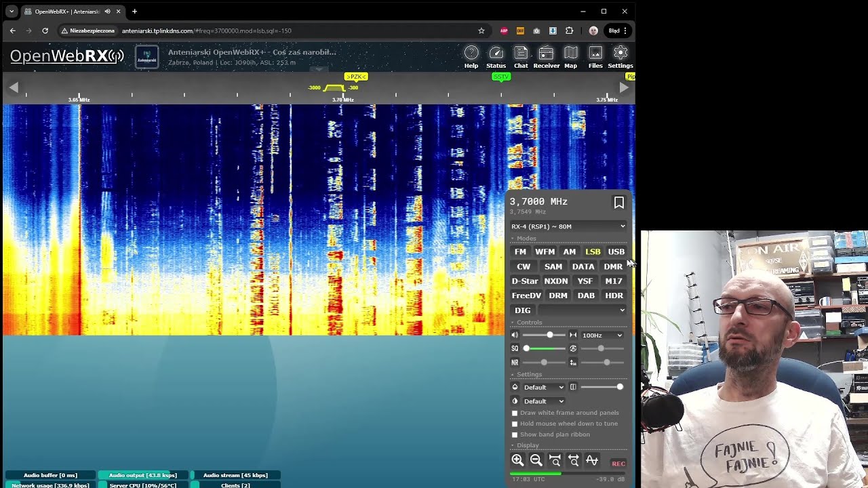The image size is (868, 488).
Task: Select the USB modulation mode
Action: (616, 251)
